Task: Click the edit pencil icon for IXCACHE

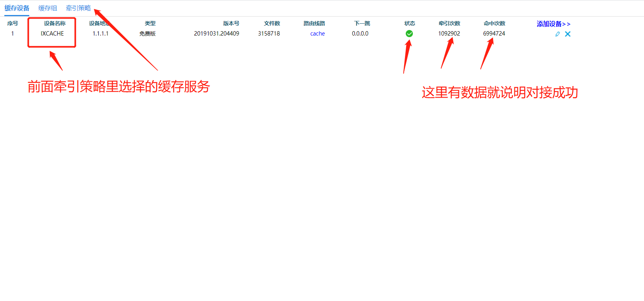Action: click(x=557, y=34)
